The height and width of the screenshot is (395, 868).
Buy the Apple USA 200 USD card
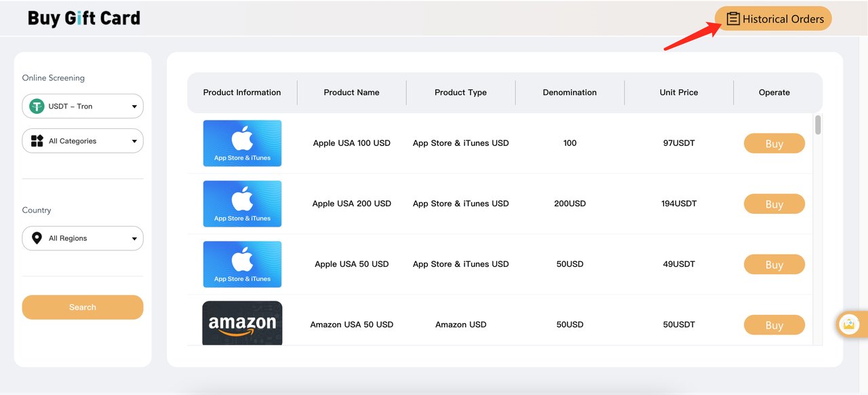774,204
